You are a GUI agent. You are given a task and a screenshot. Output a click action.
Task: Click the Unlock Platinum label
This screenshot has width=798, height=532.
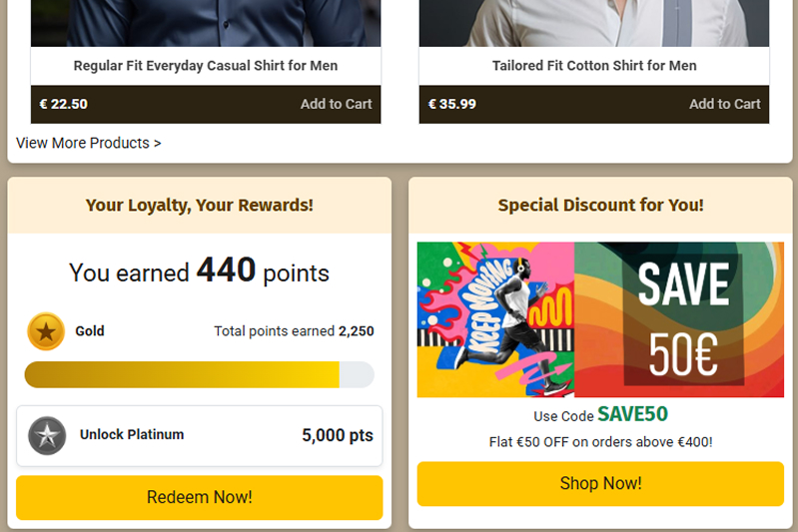(x=132, y=435)
